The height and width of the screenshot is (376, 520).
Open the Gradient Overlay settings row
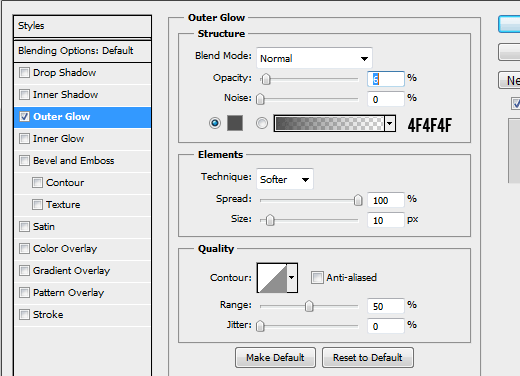(x=82, y=271)
